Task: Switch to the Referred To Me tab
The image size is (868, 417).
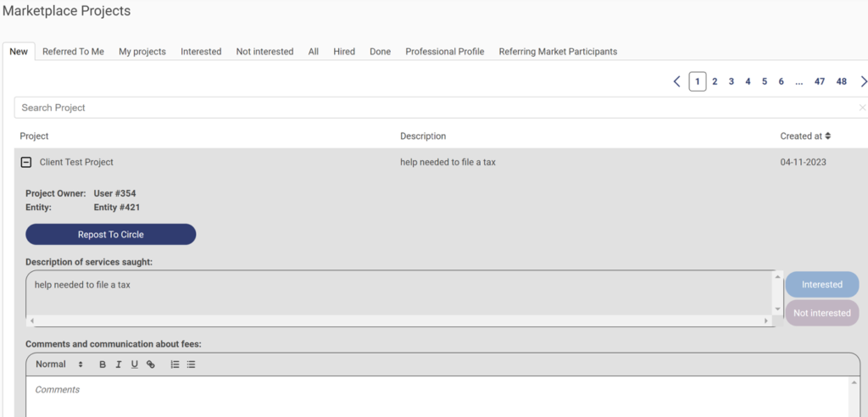Action: pos(73,52)
